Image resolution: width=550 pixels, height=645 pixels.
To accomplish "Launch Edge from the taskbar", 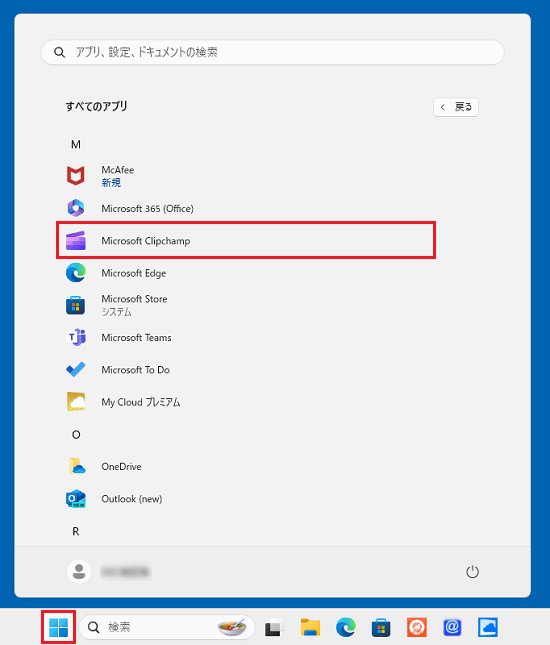I will click(346, 627).
